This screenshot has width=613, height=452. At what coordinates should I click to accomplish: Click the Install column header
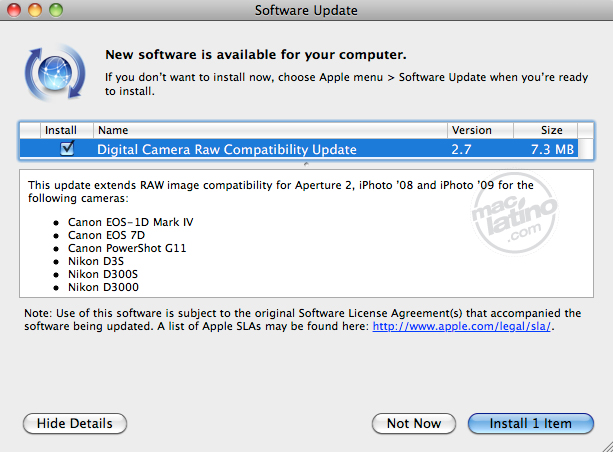click(66, 130)
